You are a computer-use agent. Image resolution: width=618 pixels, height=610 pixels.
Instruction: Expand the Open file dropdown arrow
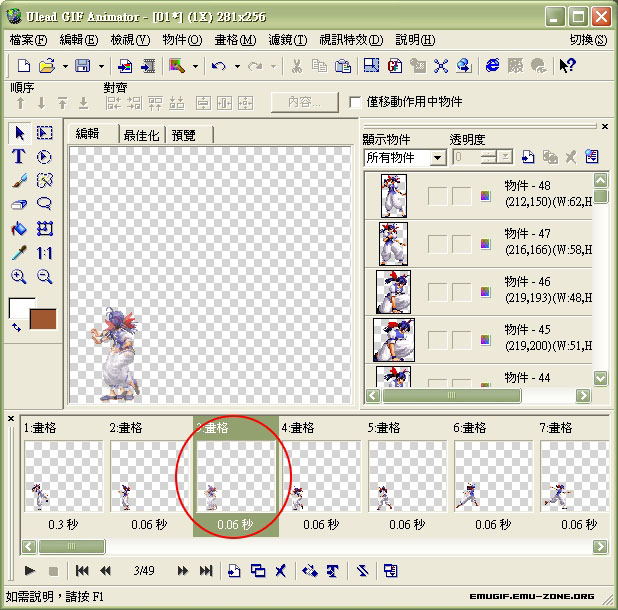65,66
